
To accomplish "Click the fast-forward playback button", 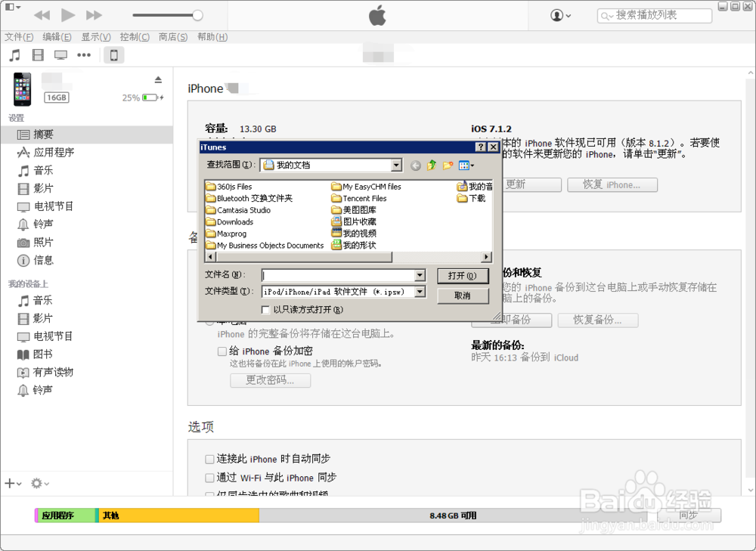I will pos(94,15).
